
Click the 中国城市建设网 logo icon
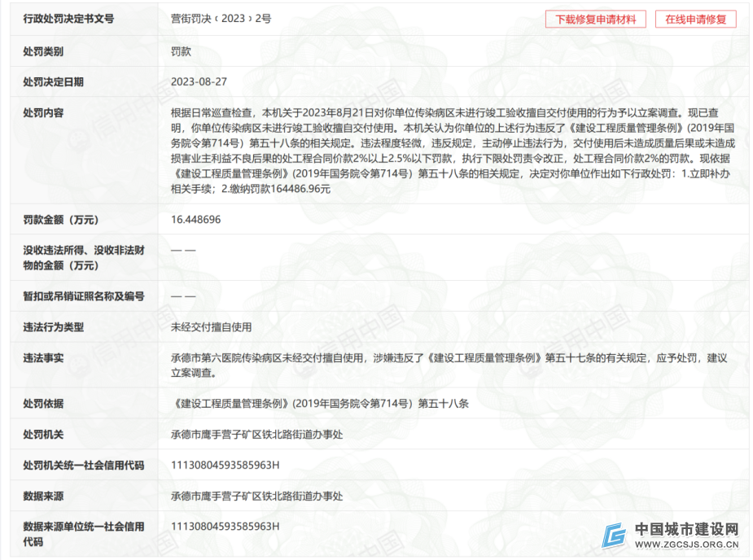pos(614,536)
